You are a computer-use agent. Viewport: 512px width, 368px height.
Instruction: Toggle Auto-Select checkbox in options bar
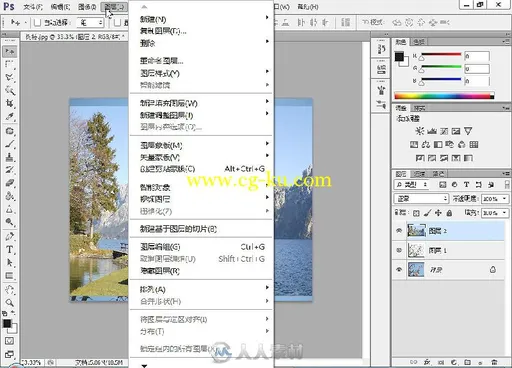[37, 23]
